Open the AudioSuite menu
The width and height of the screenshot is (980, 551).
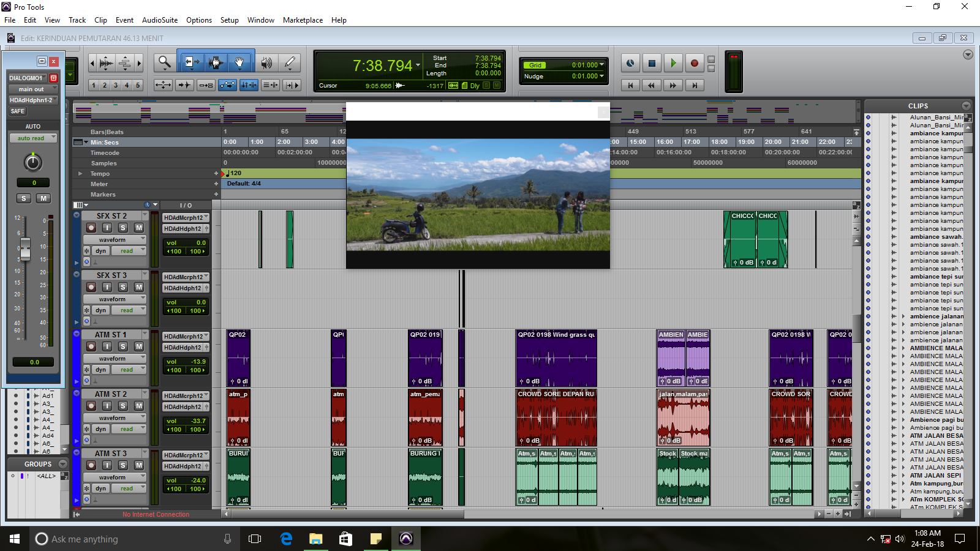[159, 20]
